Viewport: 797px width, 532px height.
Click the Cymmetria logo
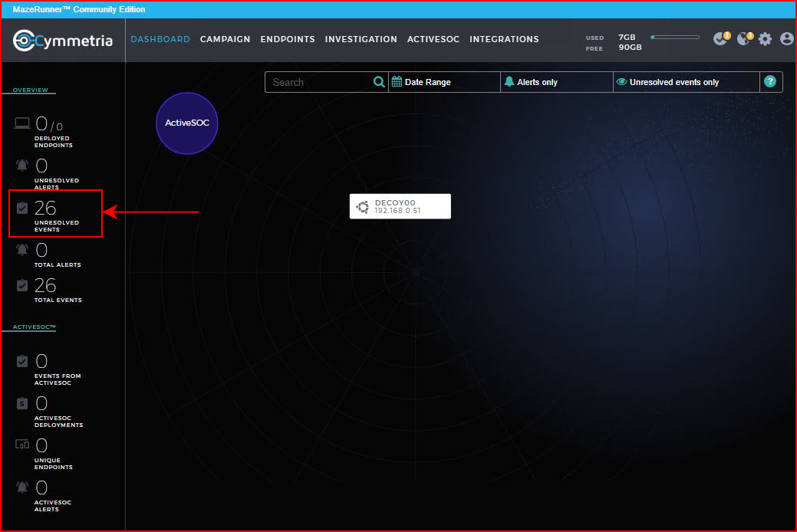(x=63, y=41)
